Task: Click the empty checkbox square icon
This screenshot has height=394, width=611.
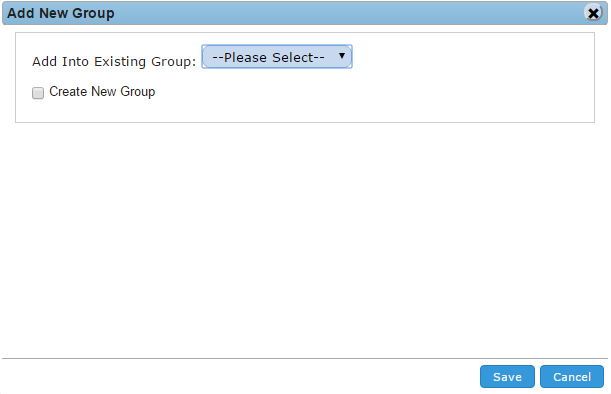Action: tap(38, 93)
